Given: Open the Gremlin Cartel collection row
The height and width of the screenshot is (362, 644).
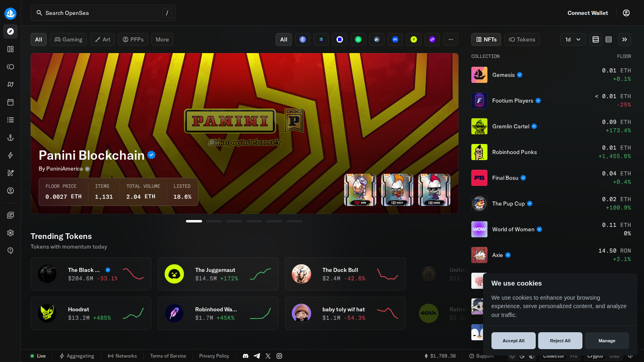Looking at the screenshot, I should point(551,126).
